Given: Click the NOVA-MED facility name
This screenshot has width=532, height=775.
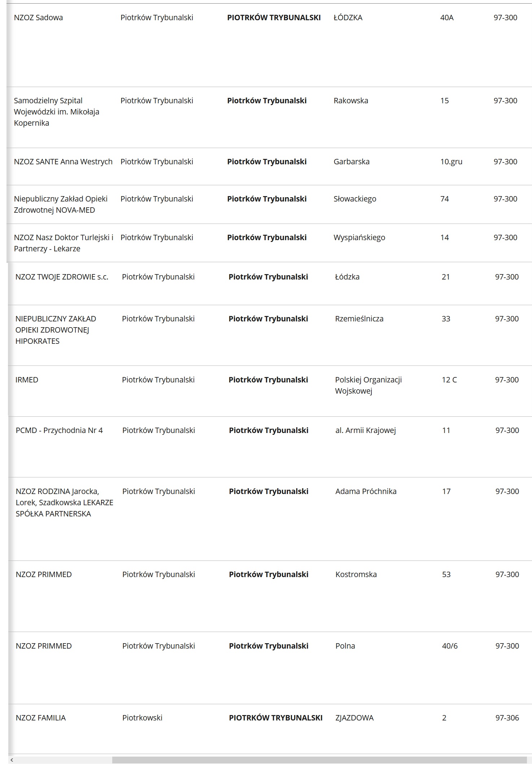Looking at the screenshot, I should click(x=61, y=204).
